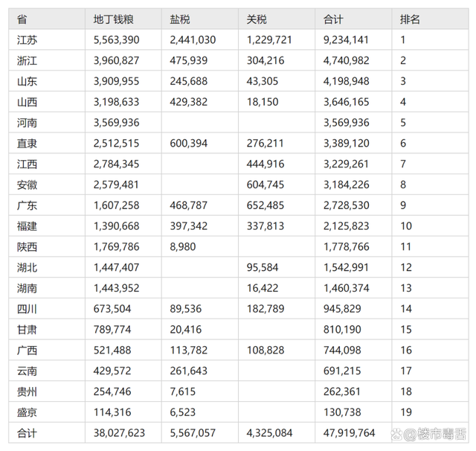Screen dimensions: 476x451
Task: Click the 排名 column header
Action: [x=410, y=19]
